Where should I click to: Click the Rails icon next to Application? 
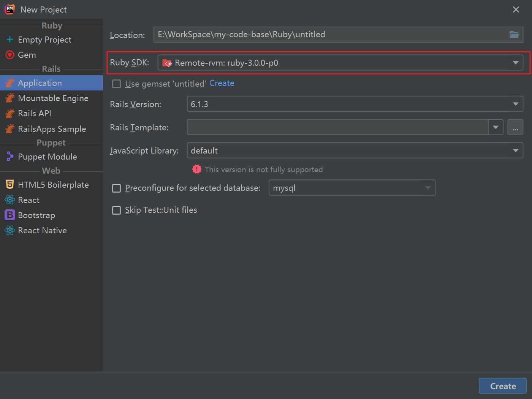10,82
